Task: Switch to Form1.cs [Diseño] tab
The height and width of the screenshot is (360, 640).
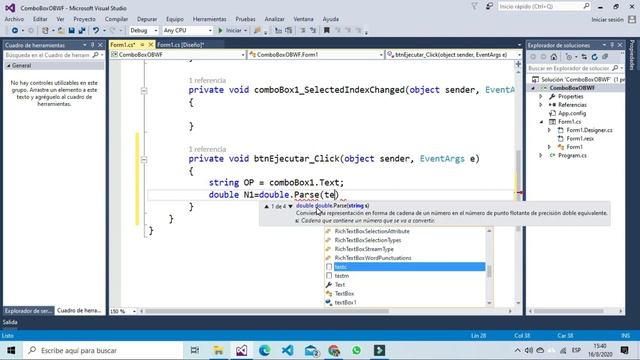Action: 180,44
